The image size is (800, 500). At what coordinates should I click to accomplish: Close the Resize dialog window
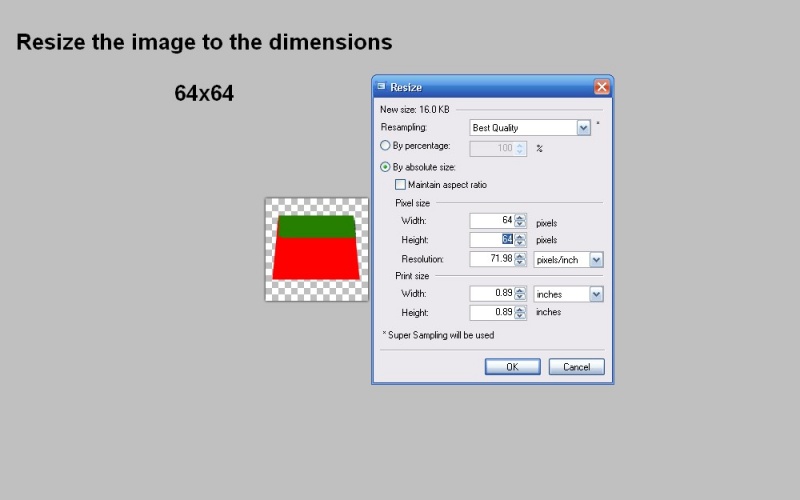[602, 87]
